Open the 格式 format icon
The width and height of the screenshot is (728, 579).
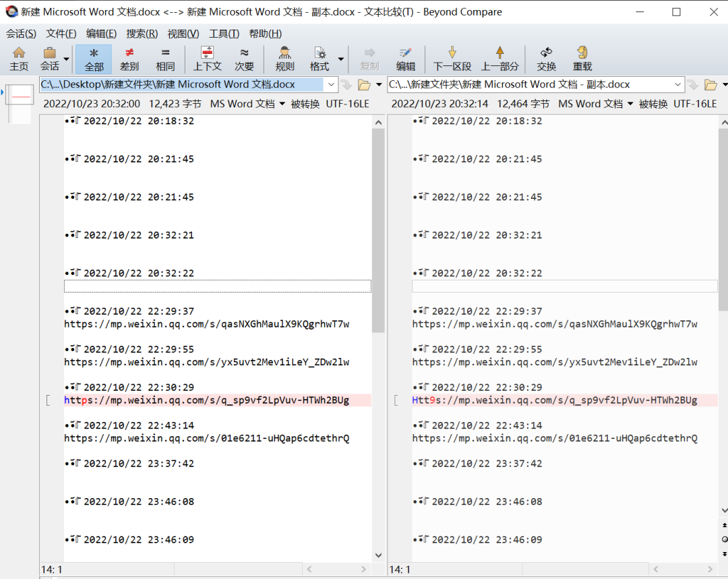[320, 59]
